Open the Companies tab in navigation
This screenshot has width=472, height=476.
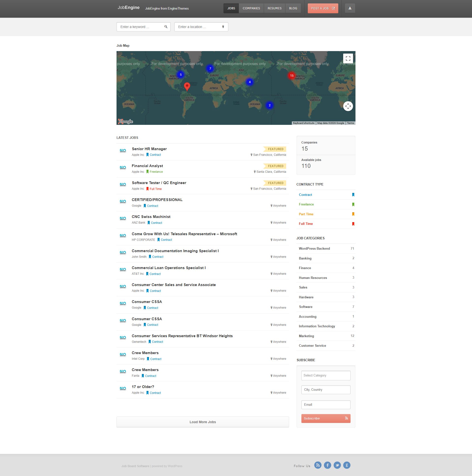(x=251, y=8)
